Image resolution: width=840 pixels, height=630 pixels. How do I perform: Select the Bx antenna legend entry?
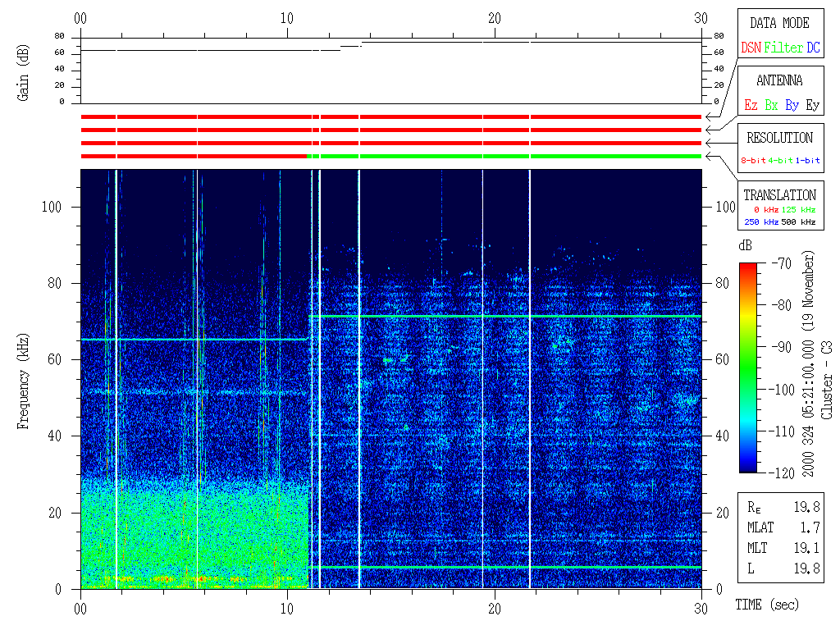pyautogui.click(x=771, y=106)
